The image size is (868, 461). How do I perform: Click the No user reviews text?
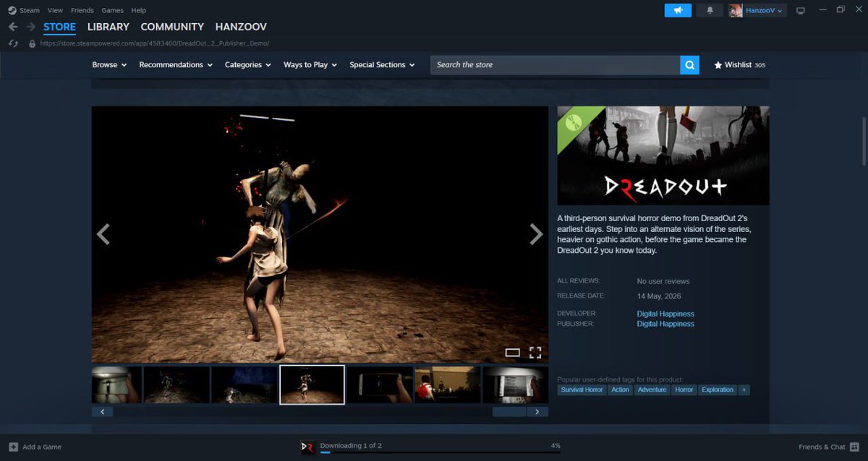point(663,281)
